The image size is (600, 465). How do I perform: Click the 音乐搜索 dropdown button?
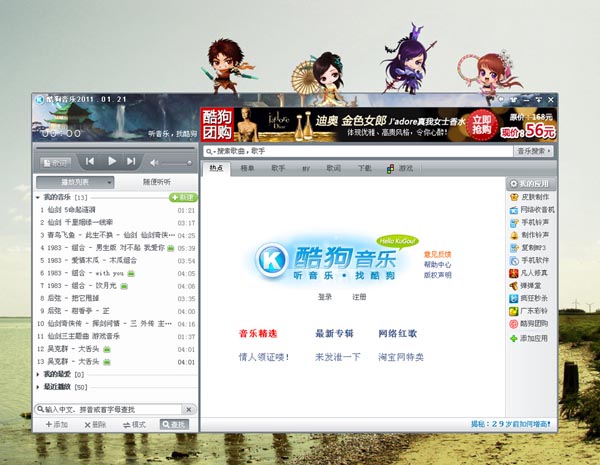[534, 152]
